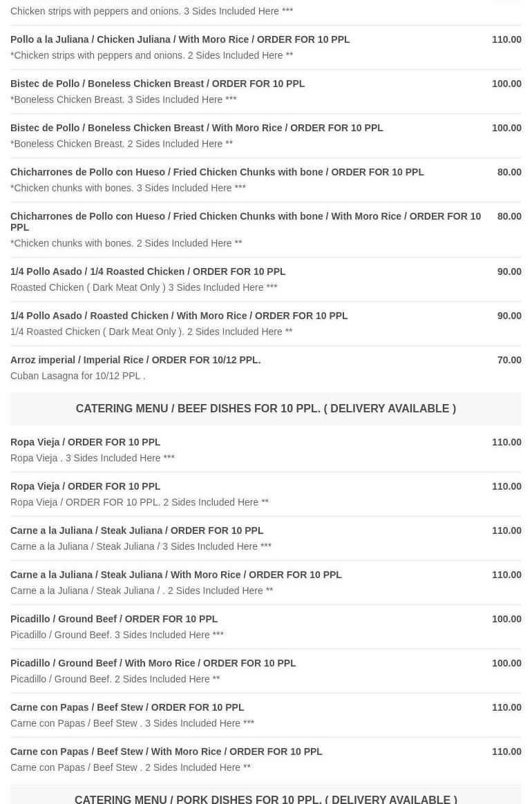Viewport: 532px width, 804px height.
Task: Choose Carne con Papas With Moro Rice item
Action: pyautogui.click(x=167, y=752)
